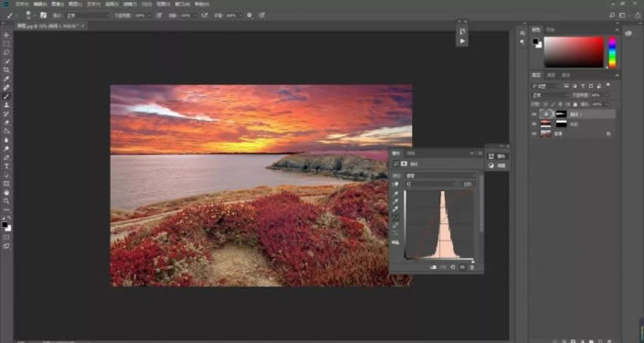Select the Horizontal Type tool
Screen dimensions: 644x343
(6, 166)
